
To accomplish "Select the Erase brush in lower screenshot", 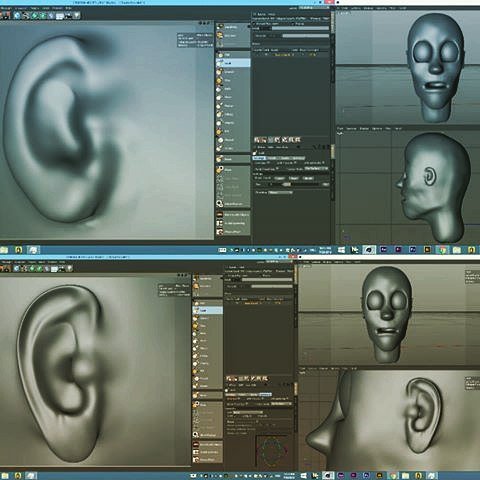I will pos(207,395).
